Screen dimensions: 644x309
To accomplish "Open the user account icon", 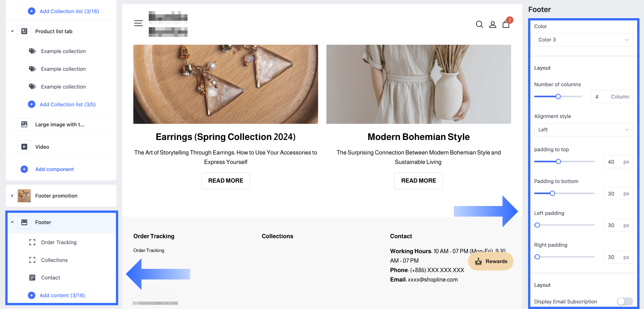I will click(492, 24).
